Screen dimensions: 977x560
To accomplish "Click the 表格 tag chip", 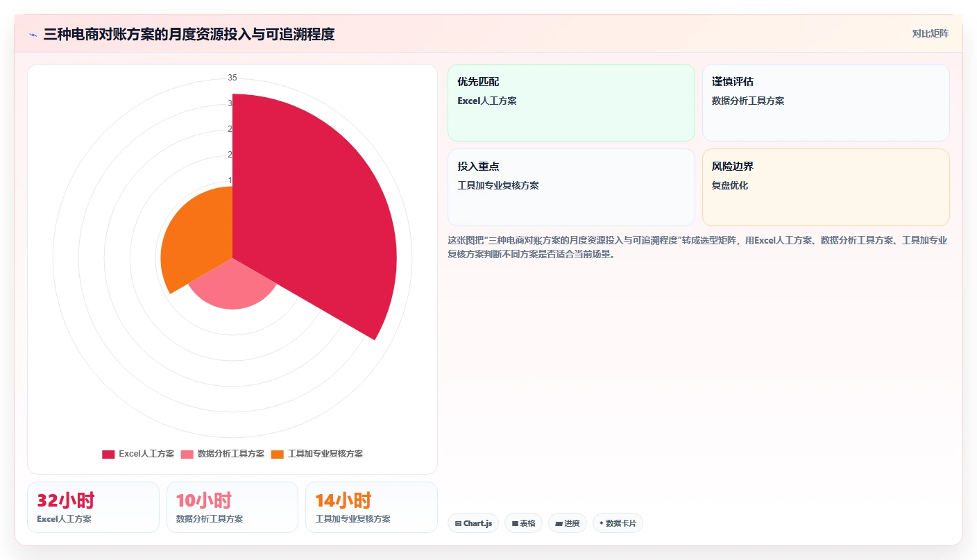I will coord(523,523).
